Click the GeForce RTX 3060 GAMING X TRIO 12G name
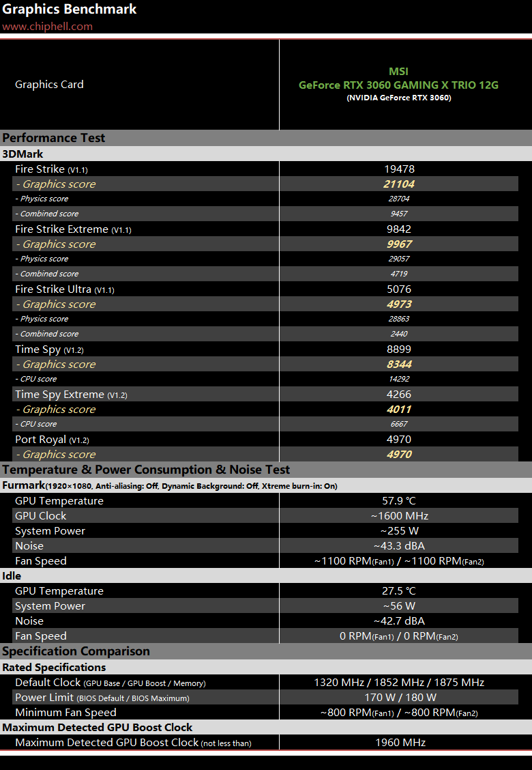532x770 pixels. tap(398, 85)
